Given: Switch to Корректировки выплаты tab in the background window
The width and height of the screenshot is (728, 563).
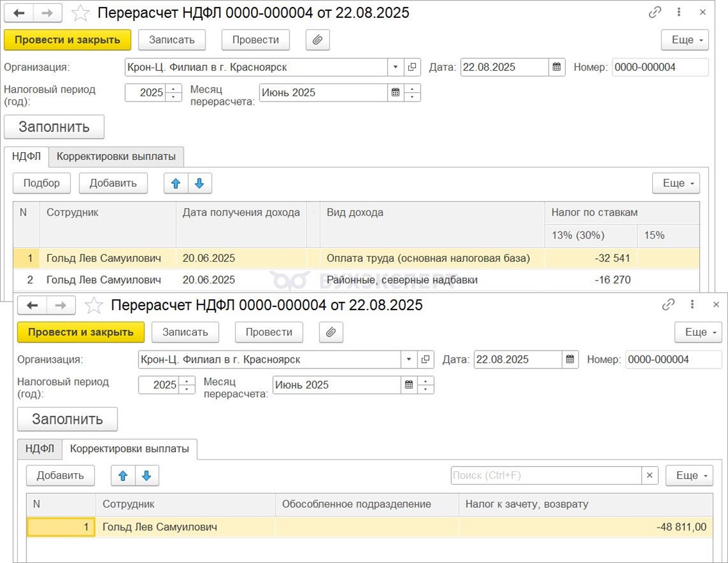Looking at the screenshot, I should (x=116, y=156).
